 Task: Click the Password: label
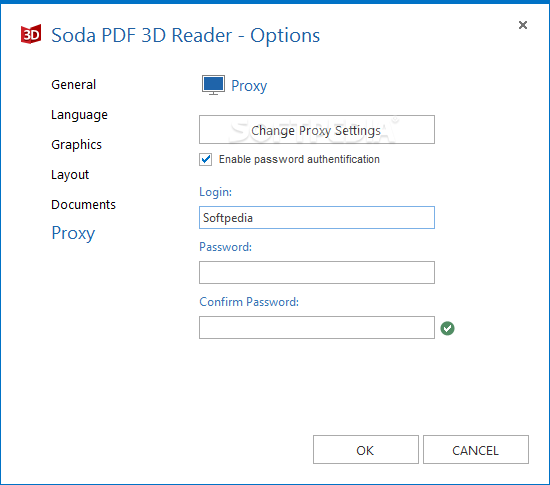pyautogui.click(x=226, y=247)
